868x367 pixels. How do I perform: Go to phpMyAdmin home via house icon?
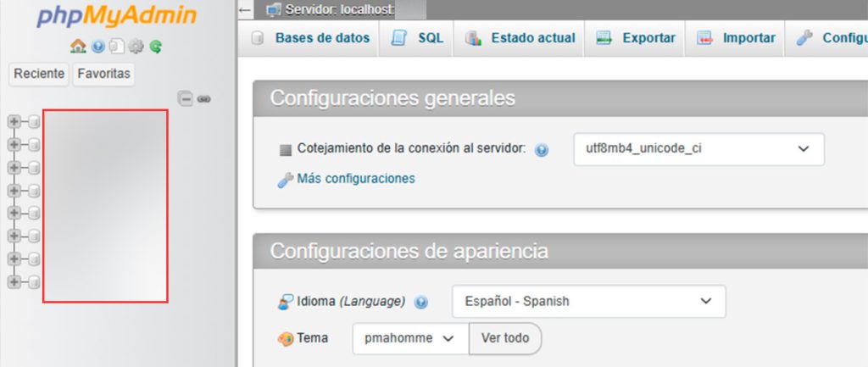(77, 47)
